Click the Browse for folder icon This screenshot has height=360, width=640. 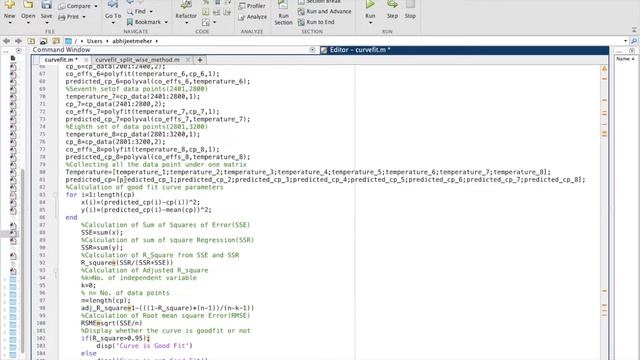click(x=43, y=41)
